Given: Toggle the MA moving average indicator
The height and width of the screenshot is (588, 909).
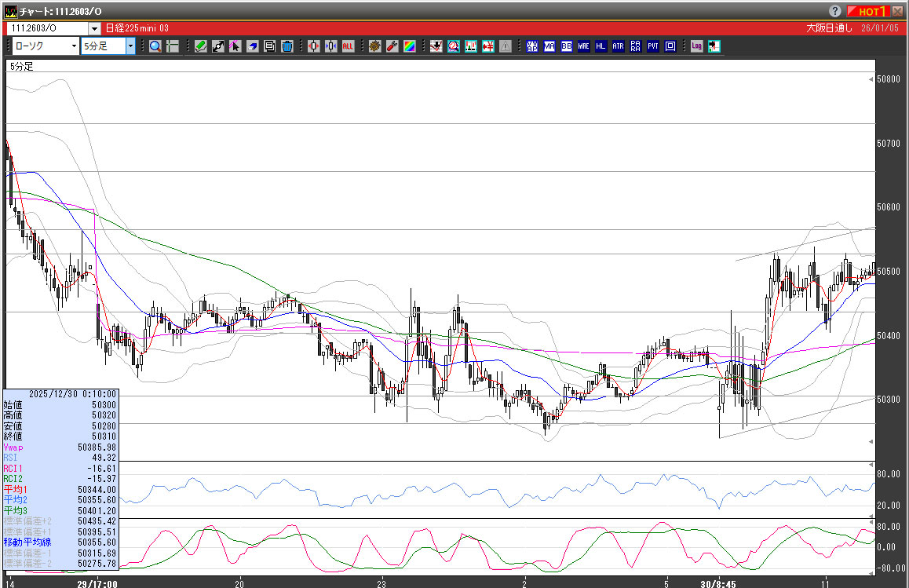Looking at the screenshot, I should point(549,46).
